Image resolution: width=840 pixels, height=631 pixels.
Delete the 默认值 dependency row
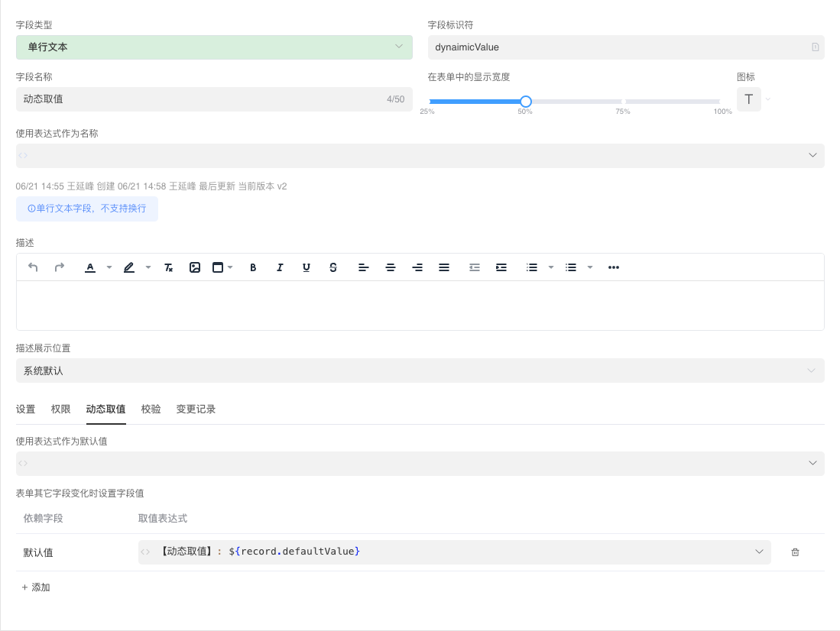coord(795,552)
